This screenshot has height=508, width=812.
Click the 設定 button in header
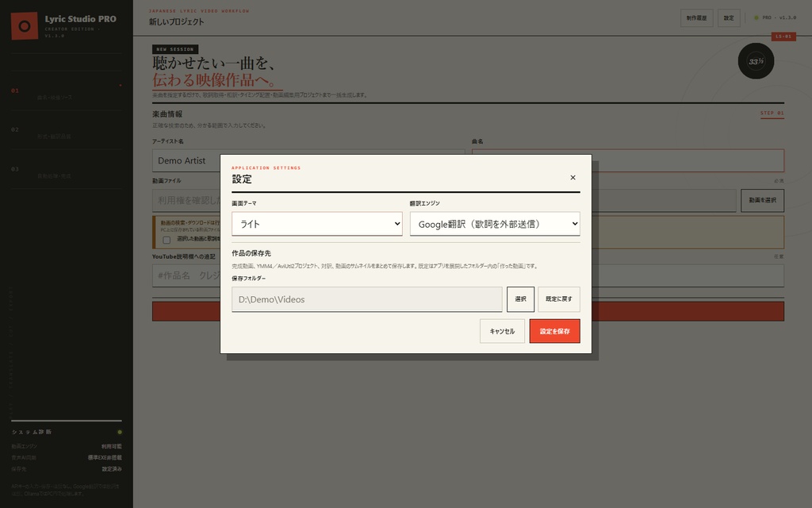point(729,18)
